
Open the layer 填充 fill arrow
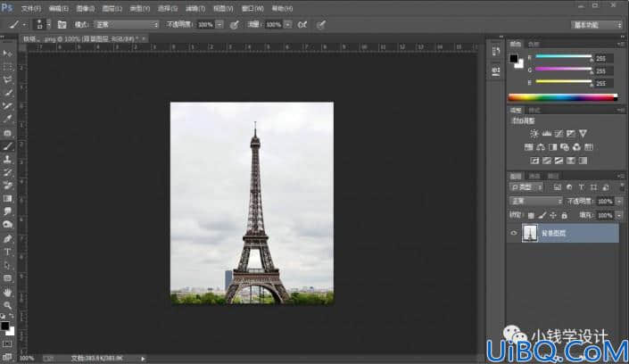pos(619,216)
